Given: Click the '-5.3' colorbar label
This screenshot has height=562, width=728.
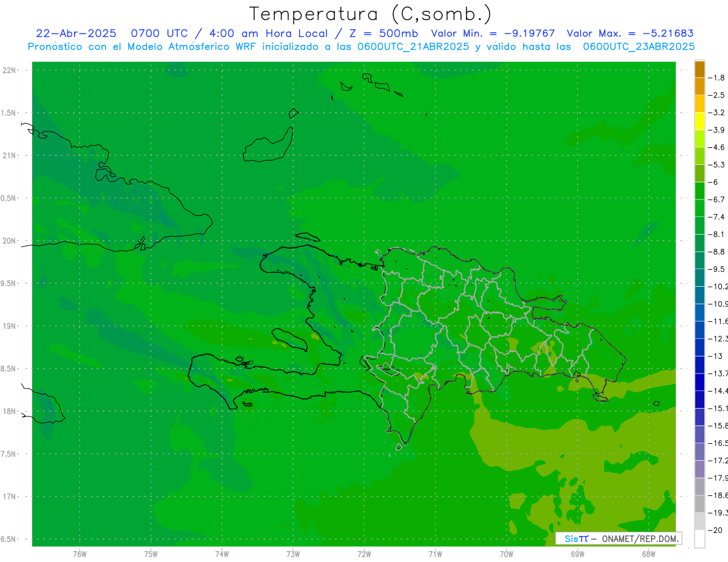Looking at the screenshot, I should point(717,164).
